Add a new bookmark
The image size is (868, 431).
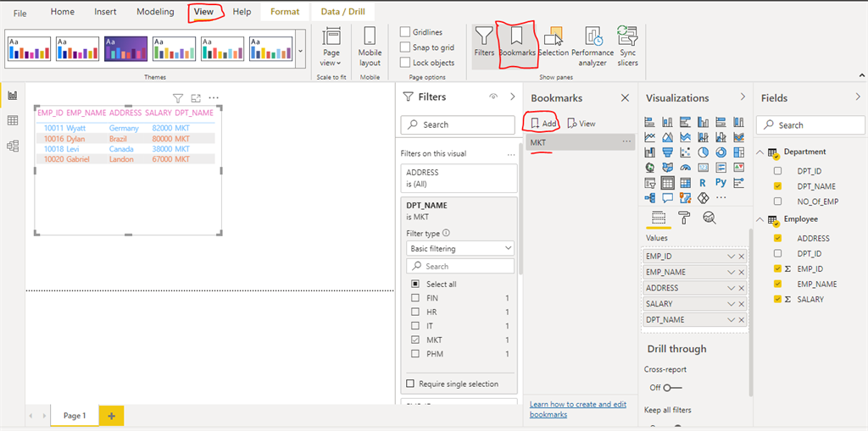pyautogui.click(x=543, y=124)
